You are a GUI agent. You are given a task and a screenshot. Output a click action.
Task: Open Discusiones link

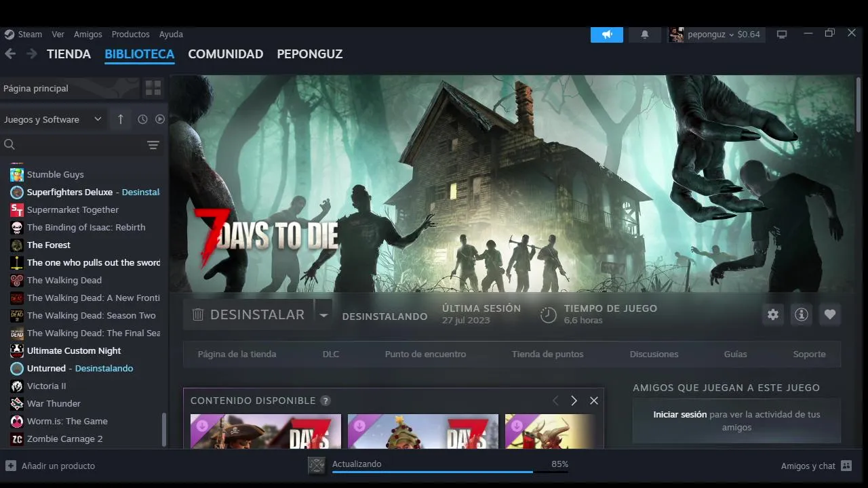pos(654,354)
